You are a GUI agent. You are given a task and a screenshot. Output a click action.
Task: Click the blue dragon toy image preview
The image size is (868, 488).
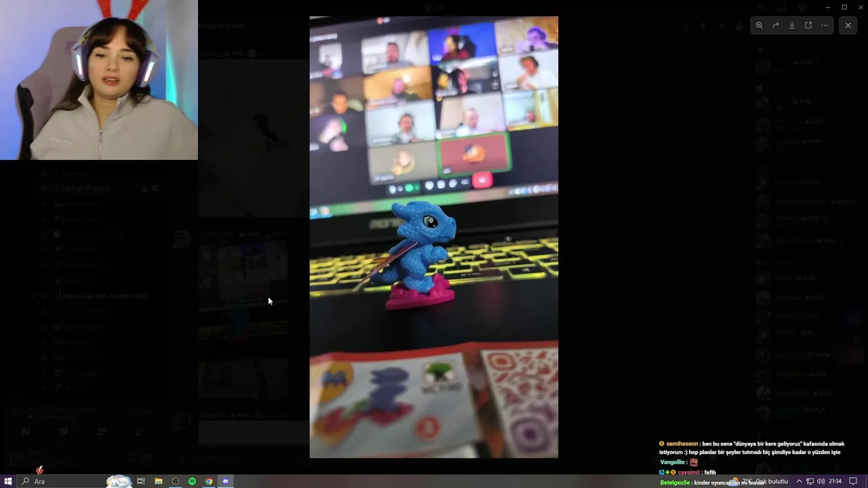point(434,237)
